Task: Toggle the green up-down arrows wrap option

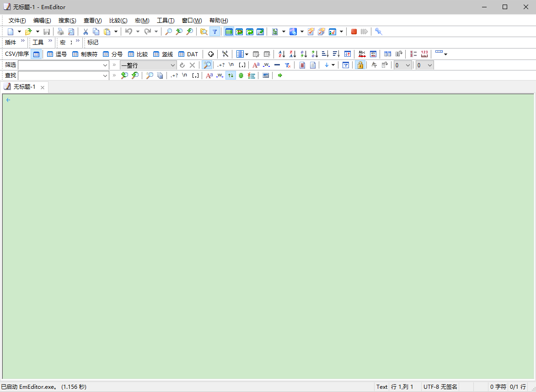Action: point(231,75)
